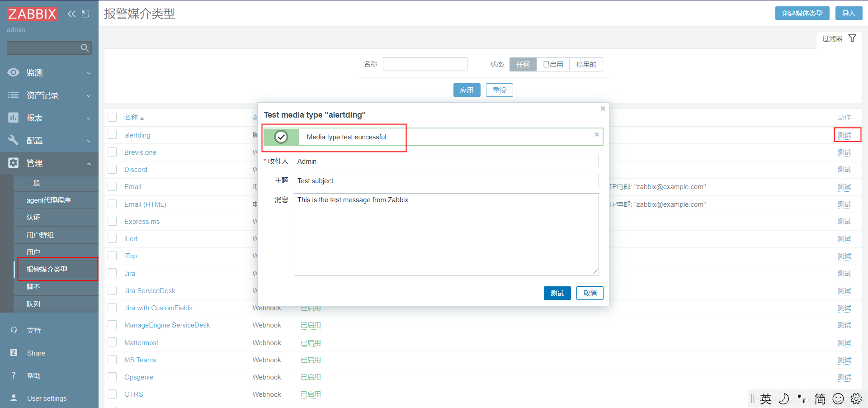This screenshot has width=868, height=408.
Task: Click the Z icon for Share
Action: tap(14, 353)
